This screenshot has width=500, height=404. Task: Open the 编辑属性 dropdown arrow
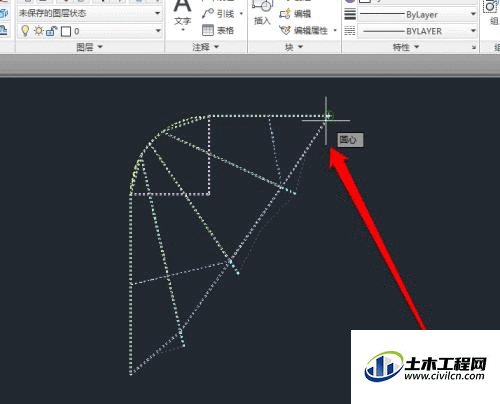tap(335, 31)
